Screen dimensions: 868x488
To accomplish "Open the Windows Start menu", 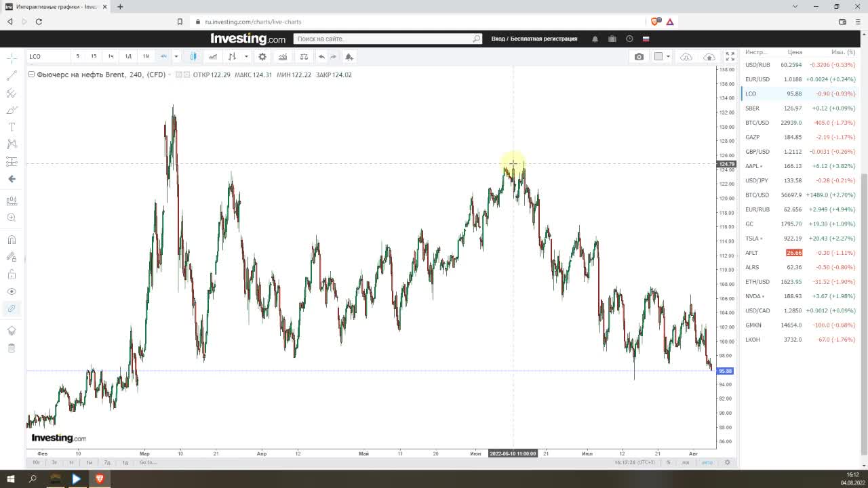I will point(11,479).
